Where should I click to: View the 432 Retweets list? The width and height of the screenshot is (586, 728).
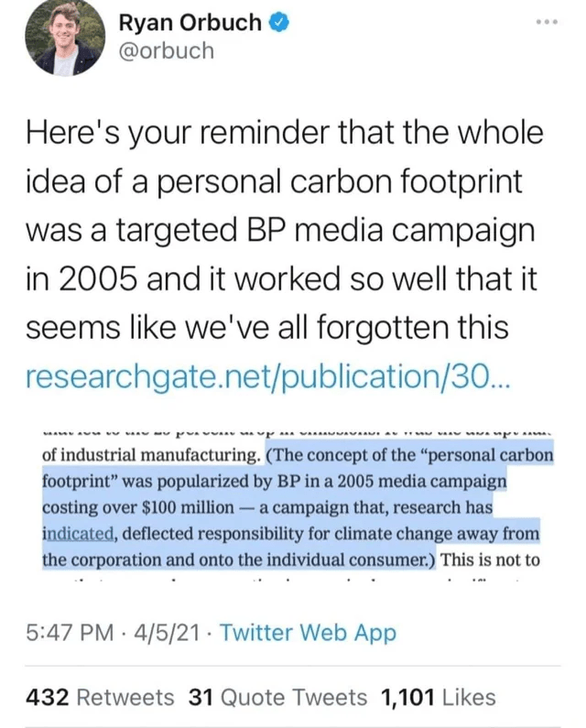(x=101, y=697)
